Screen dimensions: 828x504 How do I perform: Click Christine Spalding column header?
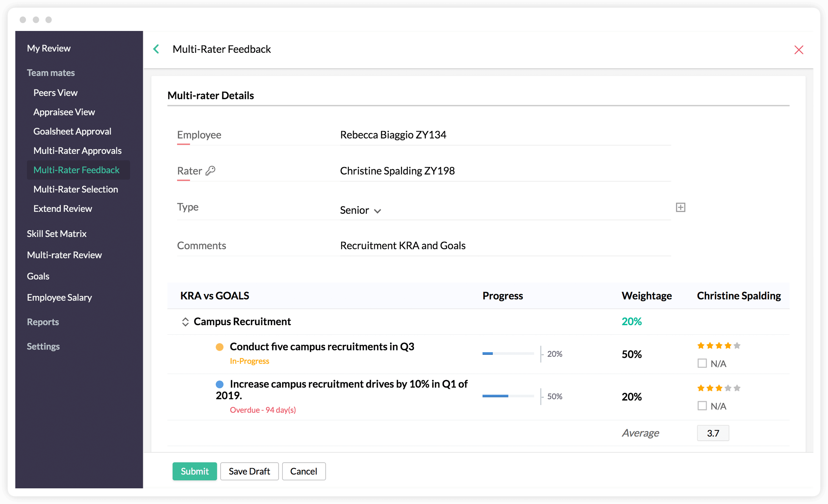[739, 296]
